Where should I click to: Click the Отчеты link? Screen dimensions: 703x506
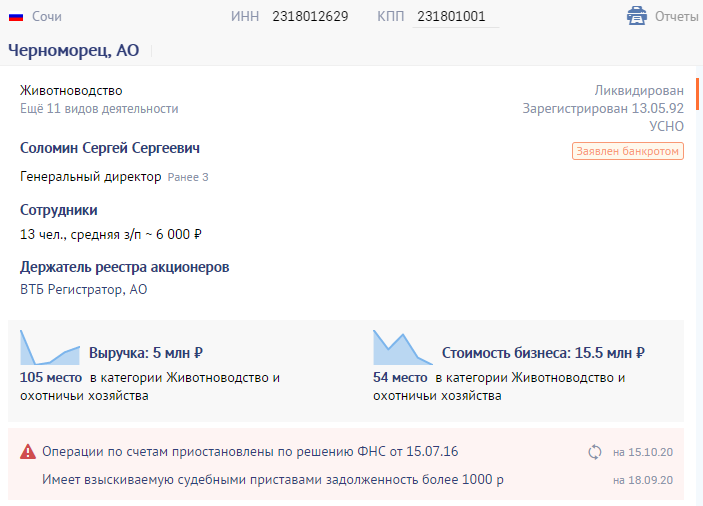click(677, 17)
